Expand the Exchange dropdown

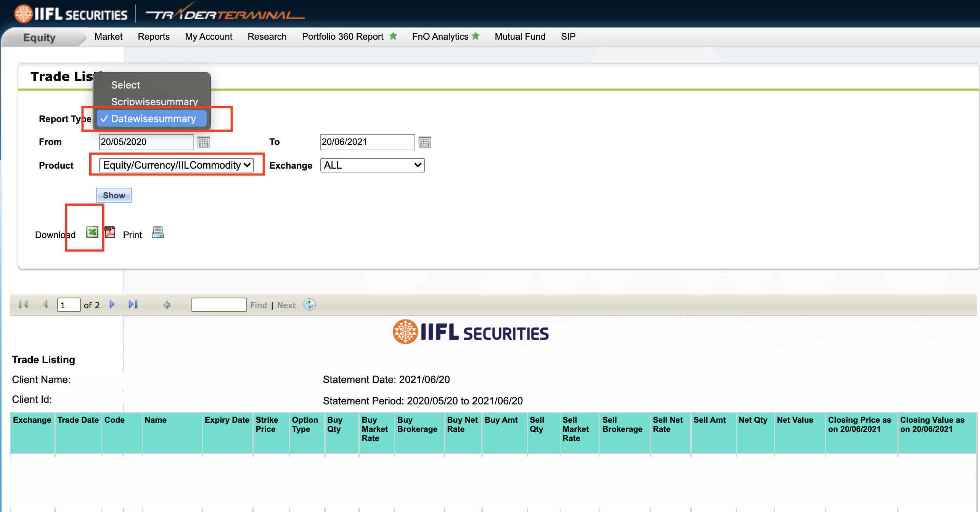coord(372,165)
